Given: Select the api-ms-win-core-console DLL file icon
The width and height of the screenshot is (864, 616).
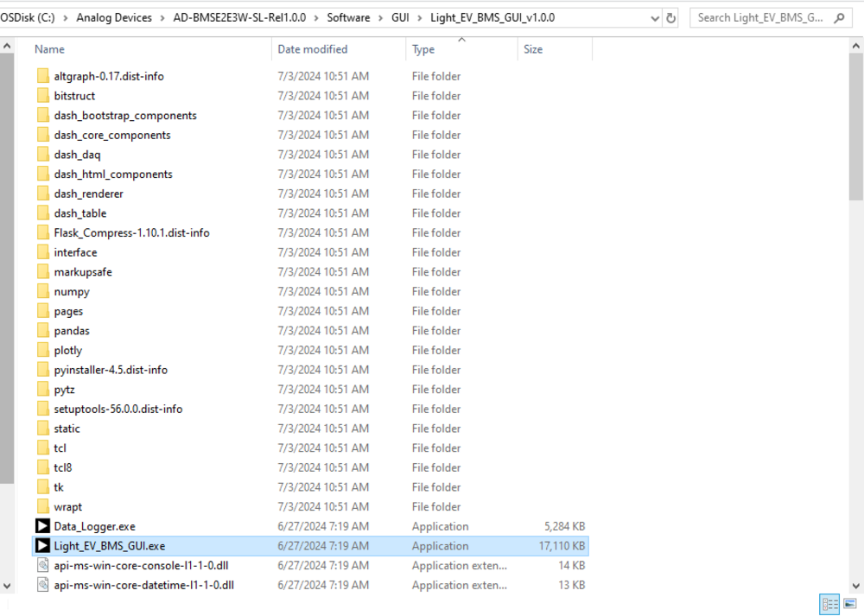Looking at the screenshot, I should pos(42,565).
